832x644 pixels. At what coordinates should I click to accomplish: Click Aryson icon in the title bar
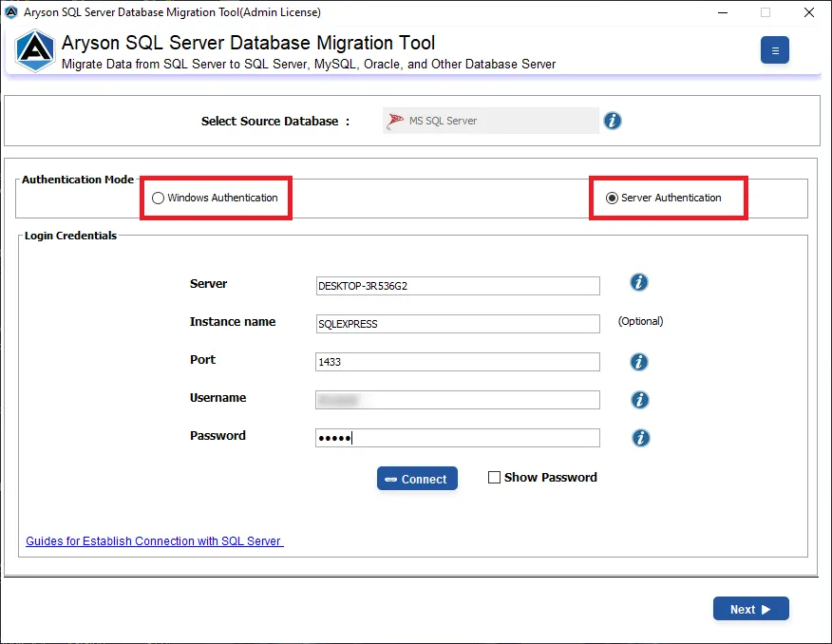[11, 12]
